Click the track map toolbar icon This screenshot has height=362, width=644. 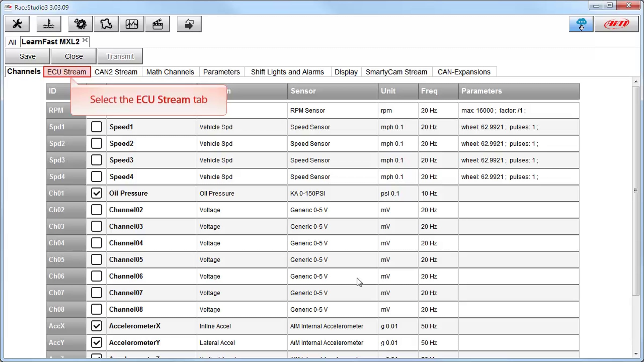click(x=106, y=24)
